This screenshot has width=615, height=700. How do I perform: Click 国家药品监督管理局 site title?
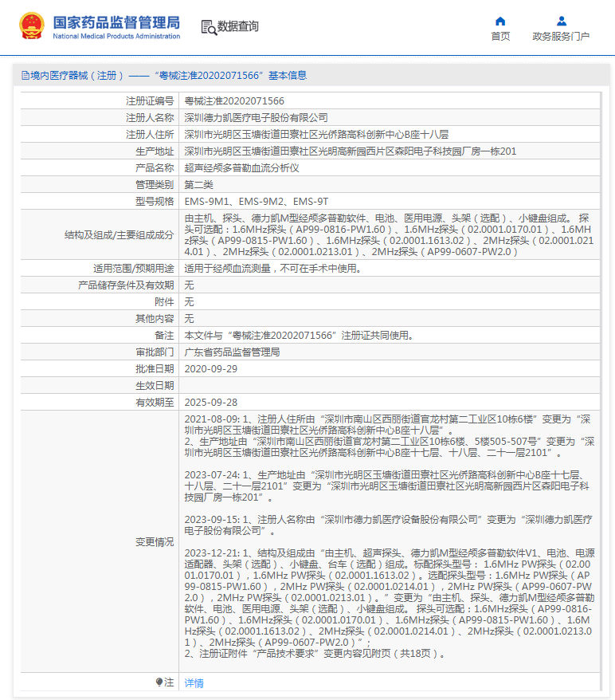click(x=116, y=22)
